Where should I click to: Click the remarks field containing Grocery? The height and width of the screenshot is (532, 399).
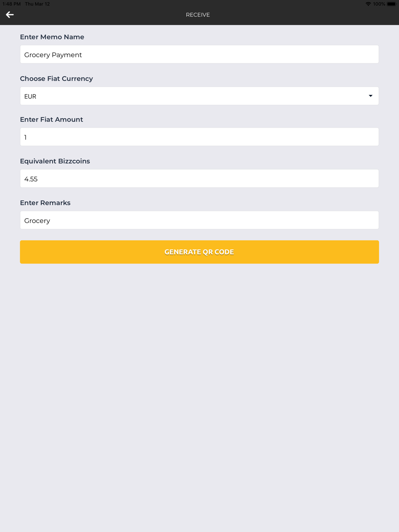pos(199,220)
